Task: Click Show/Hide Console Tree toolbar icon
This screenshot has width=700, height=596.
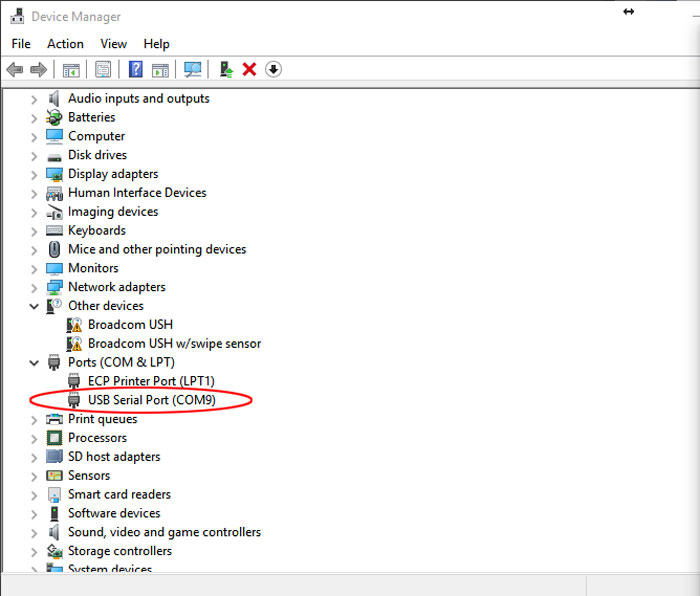Action: click(71, 70)
